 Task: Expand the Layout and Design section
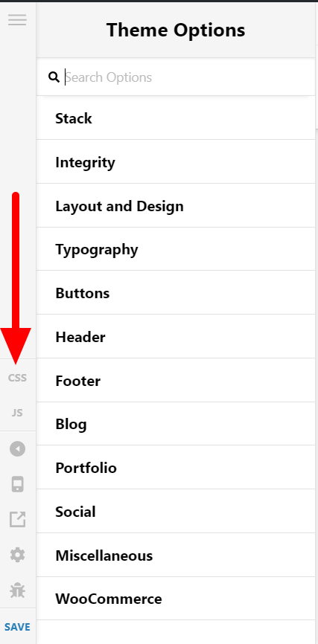tap(176, 205)
